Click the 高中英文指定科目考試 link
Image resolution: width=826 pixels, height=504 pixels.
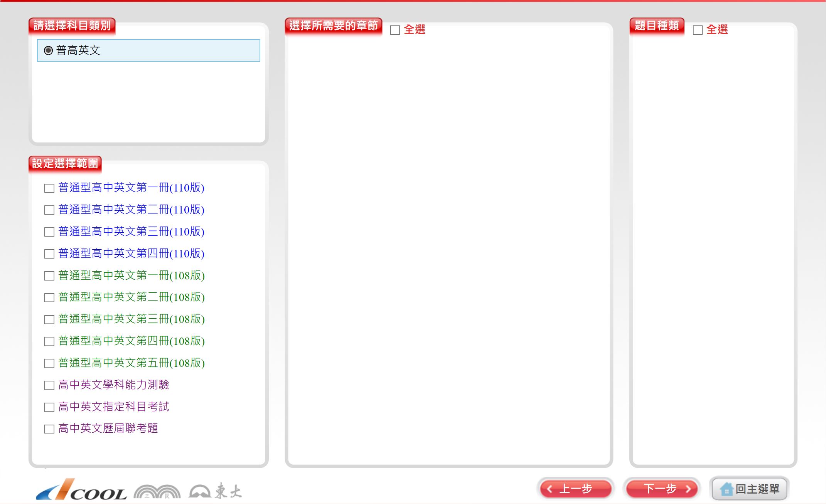click(113, 407)
